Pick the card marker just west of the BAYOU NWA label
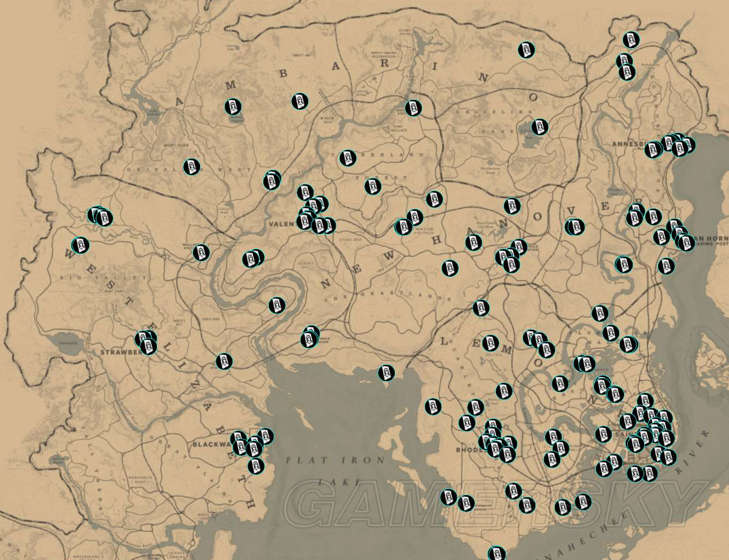729x560 pixels. tap(560, 384)
